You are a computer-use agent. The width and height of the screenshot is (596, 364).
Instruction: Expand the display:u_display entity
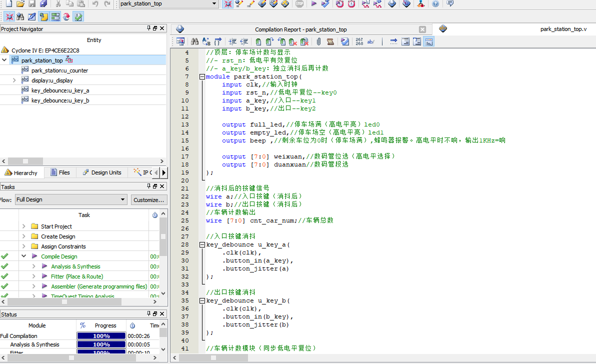pos(14,80)
